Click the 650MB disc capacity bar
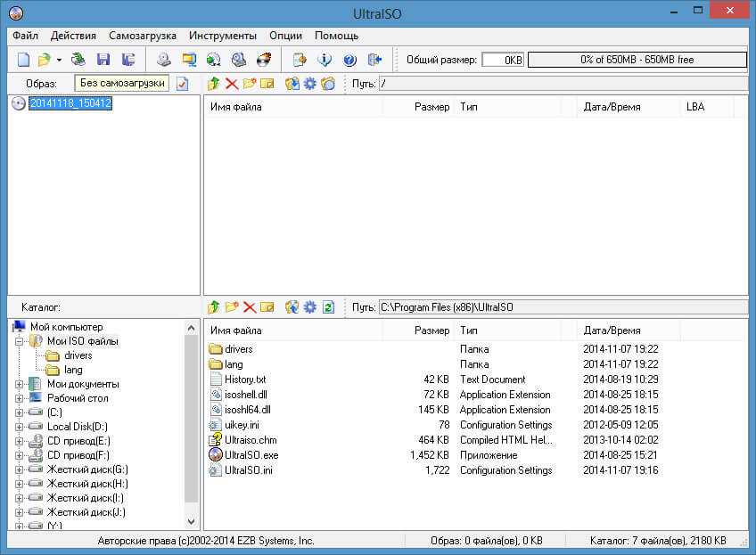This screenshot has width=756, height=555. 637,60
